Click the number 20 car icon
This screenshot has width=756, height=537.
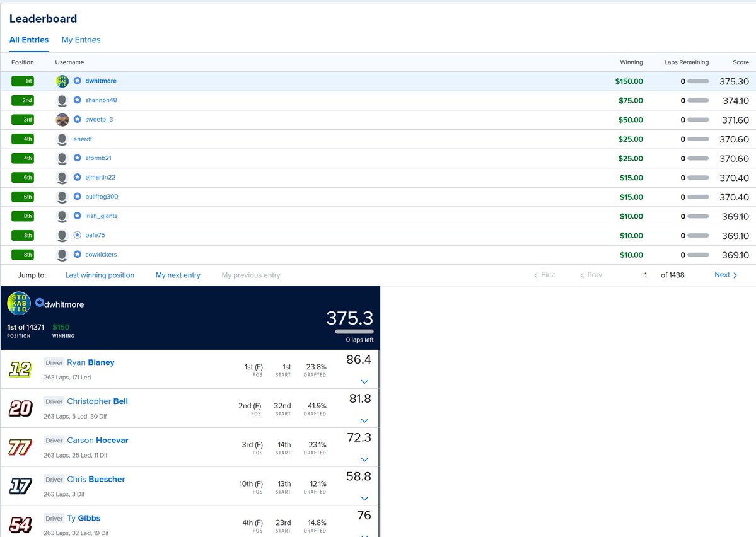click(20, 408)
